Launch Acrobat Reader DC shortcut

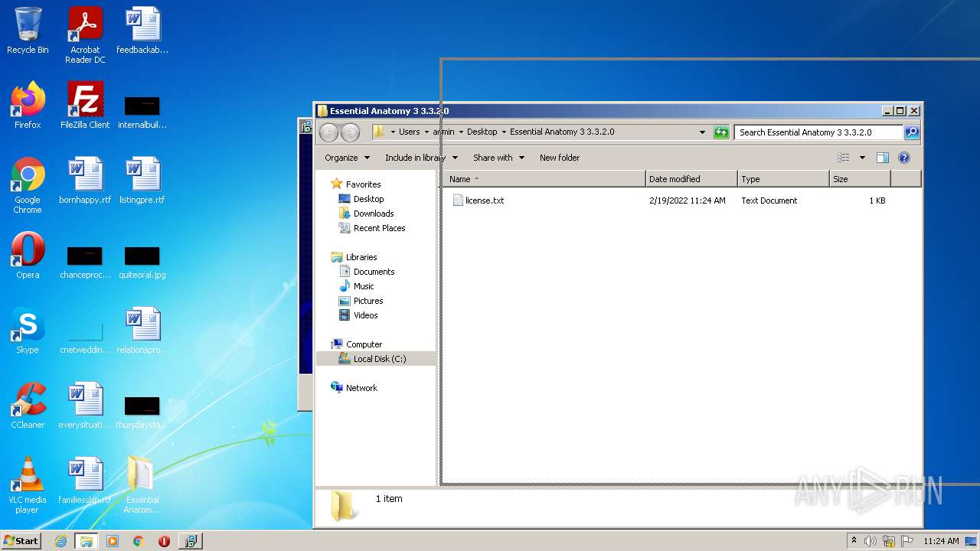pyautogui.click(x=85, y=34)
